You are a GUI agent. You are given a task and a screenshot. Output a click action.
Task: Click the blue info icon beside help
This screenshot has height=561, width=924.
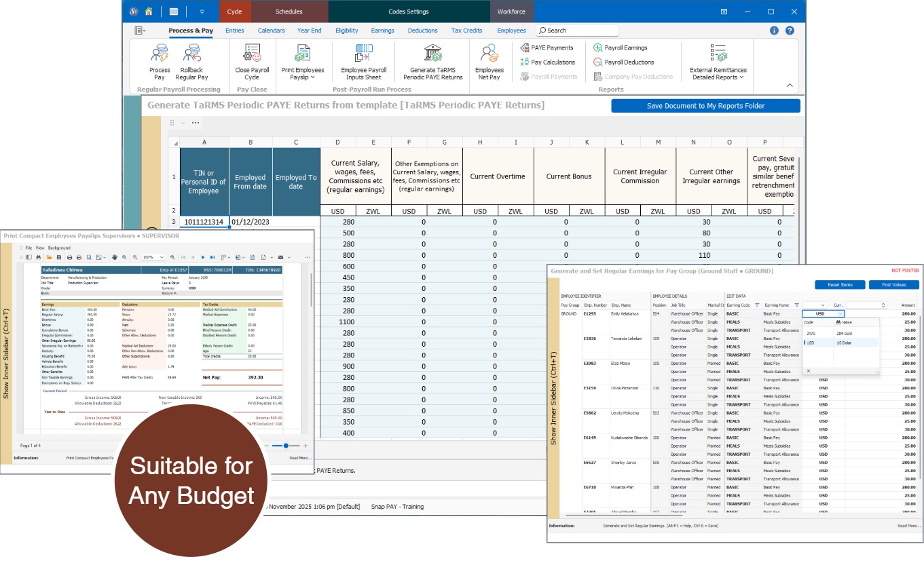pos(775,31)
